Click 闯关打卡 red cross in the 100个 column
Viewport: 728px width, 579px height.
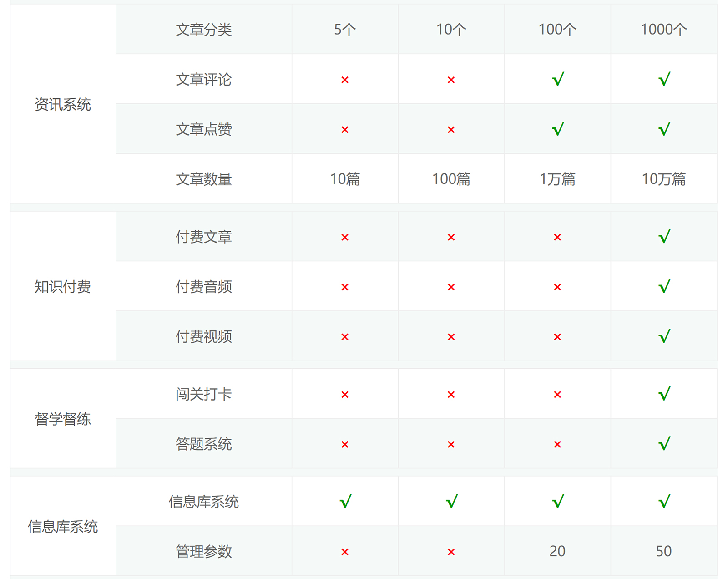[x=557, y=395]
